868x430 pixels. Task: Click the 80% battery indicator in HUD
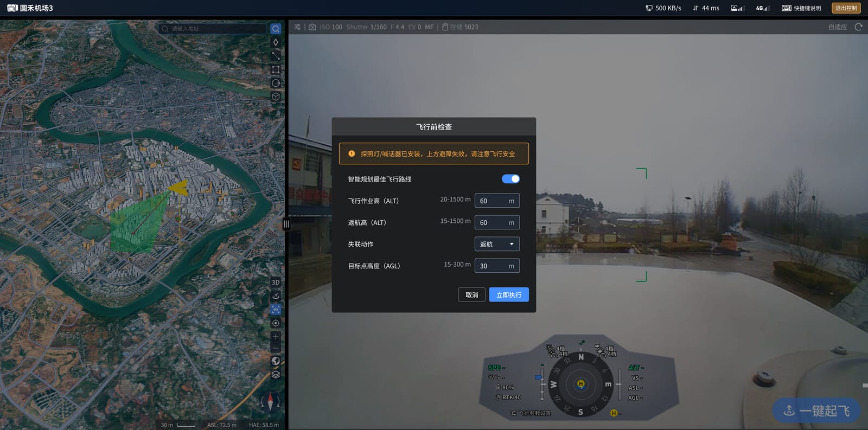pyautogui.click(x=505, y=387)
